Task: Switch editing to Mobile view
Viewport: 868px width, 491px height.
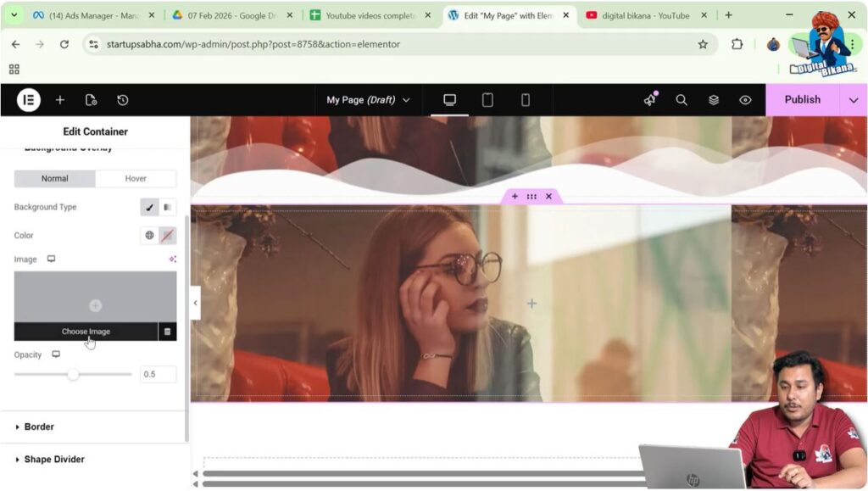Action: point(525,99)
